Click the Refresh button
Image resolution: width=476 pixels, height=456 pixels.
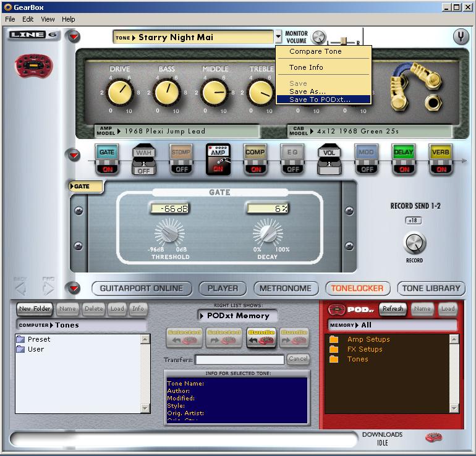tap(393, 309)
